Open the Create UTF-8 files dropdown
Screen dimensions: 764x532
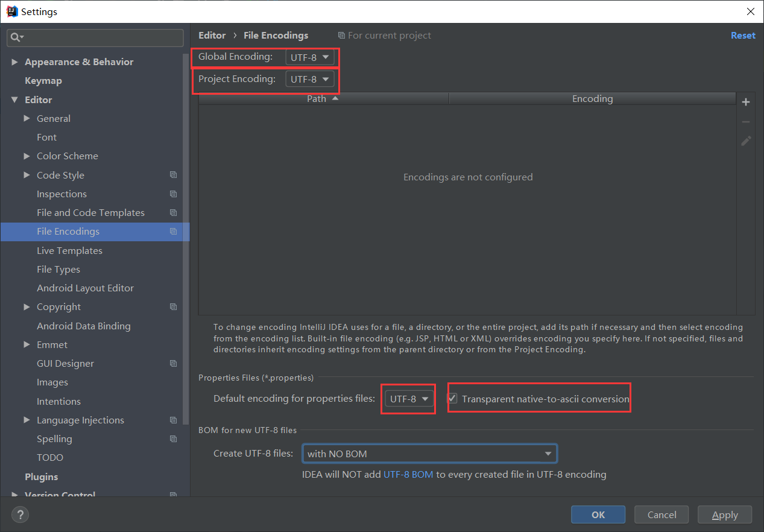coord(429,454)
